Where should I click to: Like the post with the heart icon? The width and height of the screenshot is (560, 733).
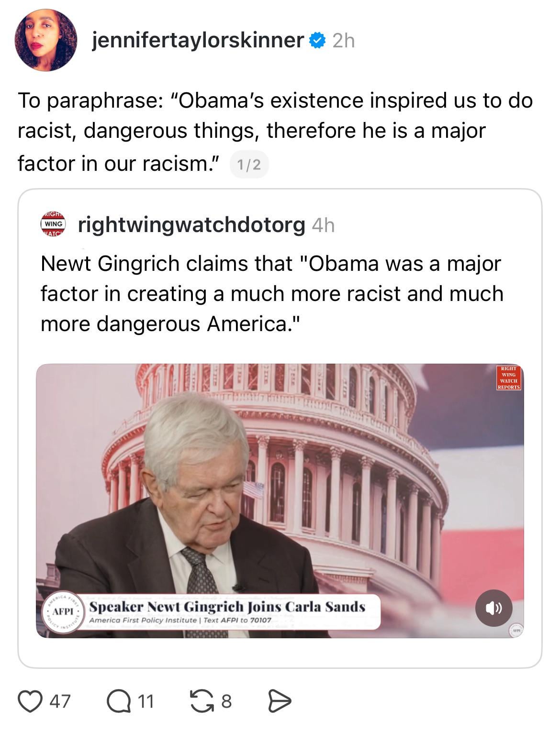(30, 701)
